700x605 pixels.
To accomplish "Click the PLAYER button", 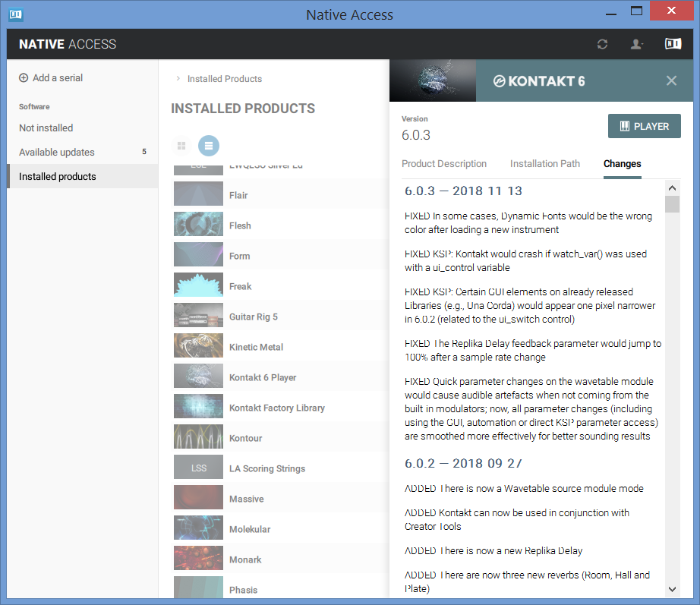I will point(644,126).
